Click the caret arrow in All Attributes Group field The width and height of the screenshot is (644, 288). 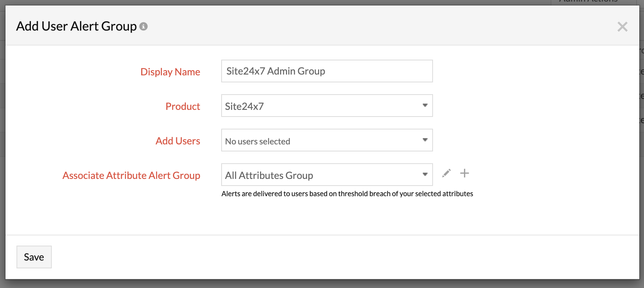(425, 175)
